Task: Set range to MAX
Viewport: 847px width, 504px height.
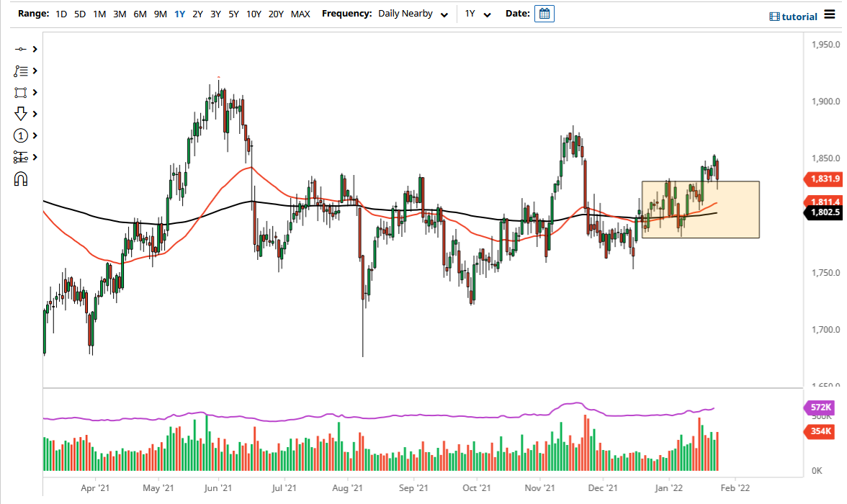Action: tap(300, 14)
